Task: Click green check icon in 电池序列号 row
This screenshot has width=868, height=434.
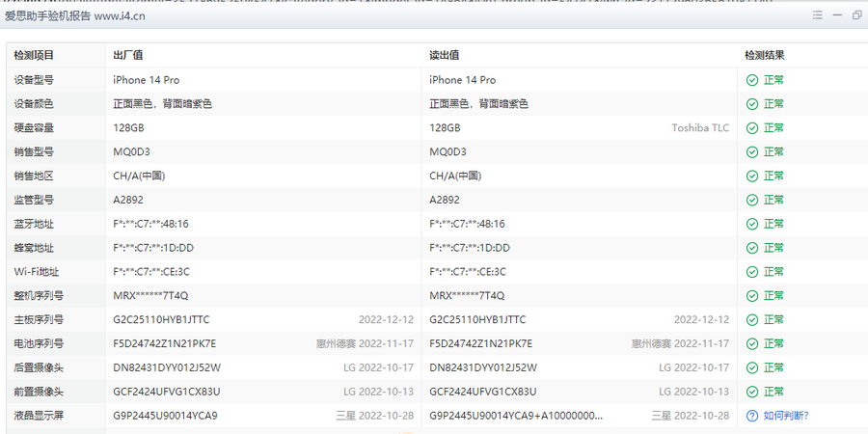Action: [x=751, y=343]
